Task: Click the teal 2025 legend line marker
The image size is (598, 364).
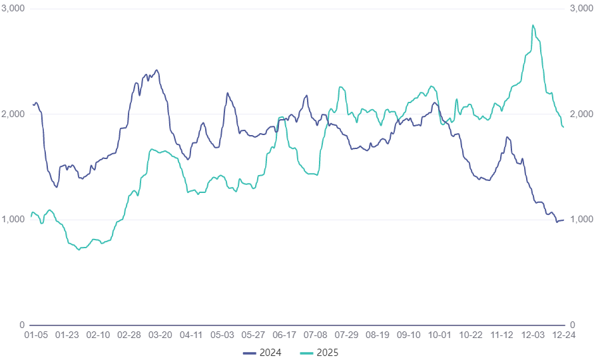Action: 308,353
